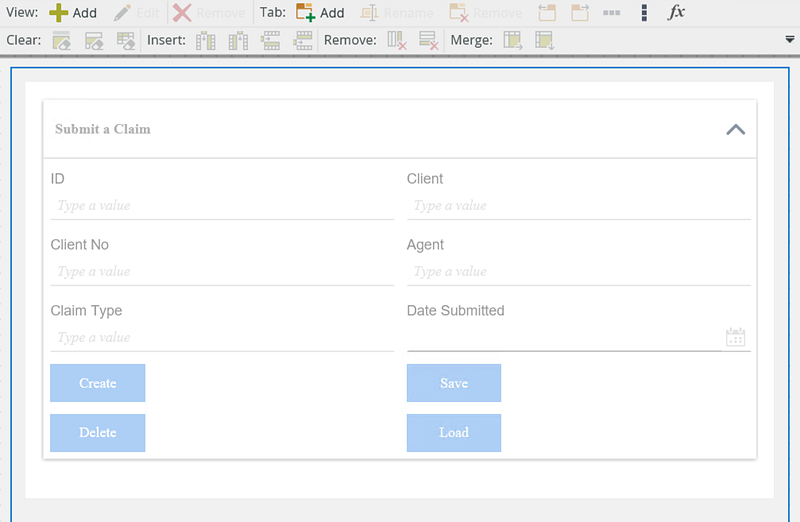800x522 pixels.
Task: Click the Create button
Action: (x=97, y=383)
